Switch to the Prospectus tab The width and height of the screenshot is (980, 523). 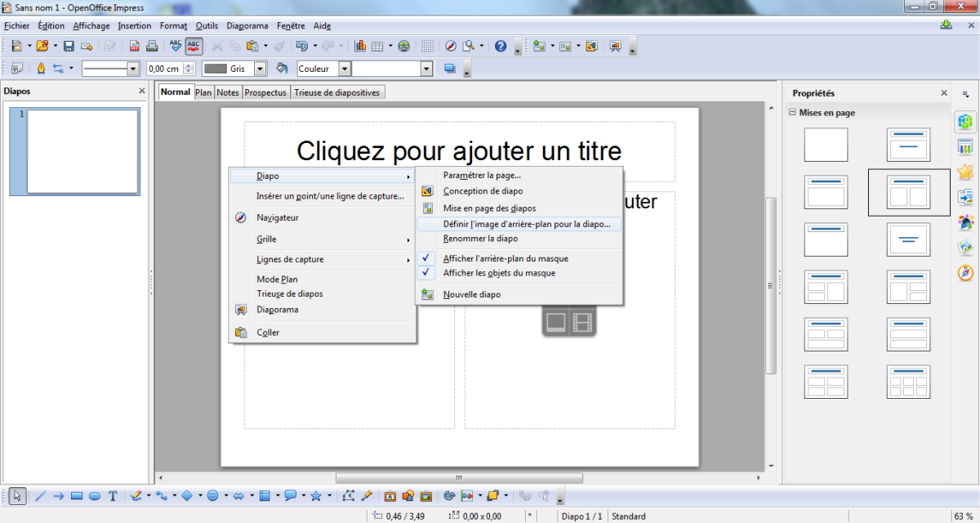(x=265, y=92)
